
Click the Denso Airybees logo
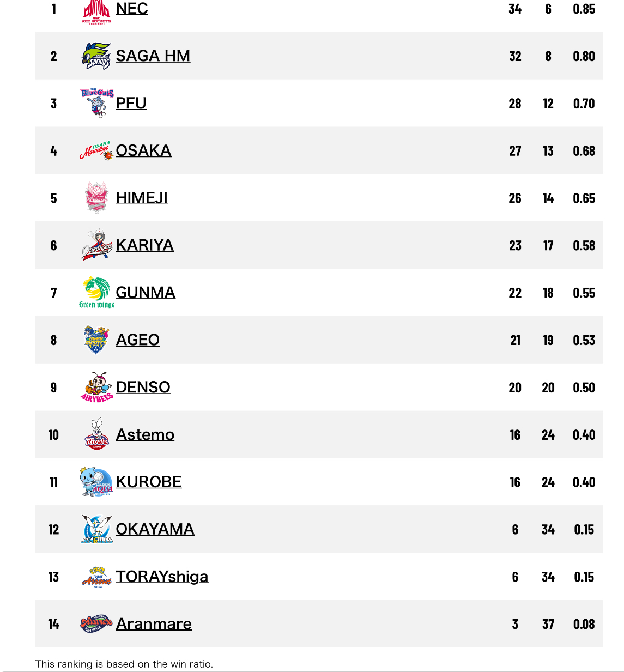(x=96, y=387)
